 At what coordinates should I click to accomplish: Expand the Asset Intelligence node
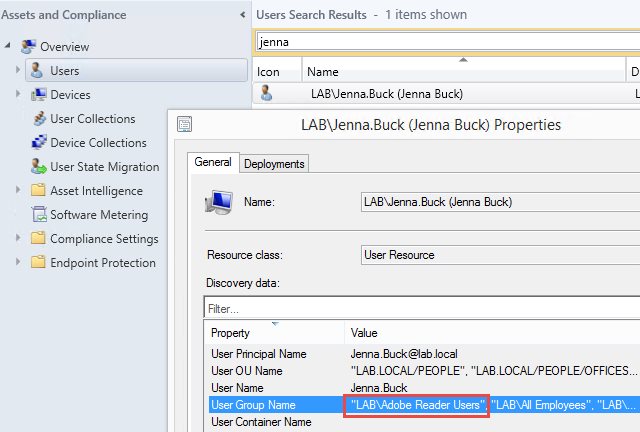point(18,190)
